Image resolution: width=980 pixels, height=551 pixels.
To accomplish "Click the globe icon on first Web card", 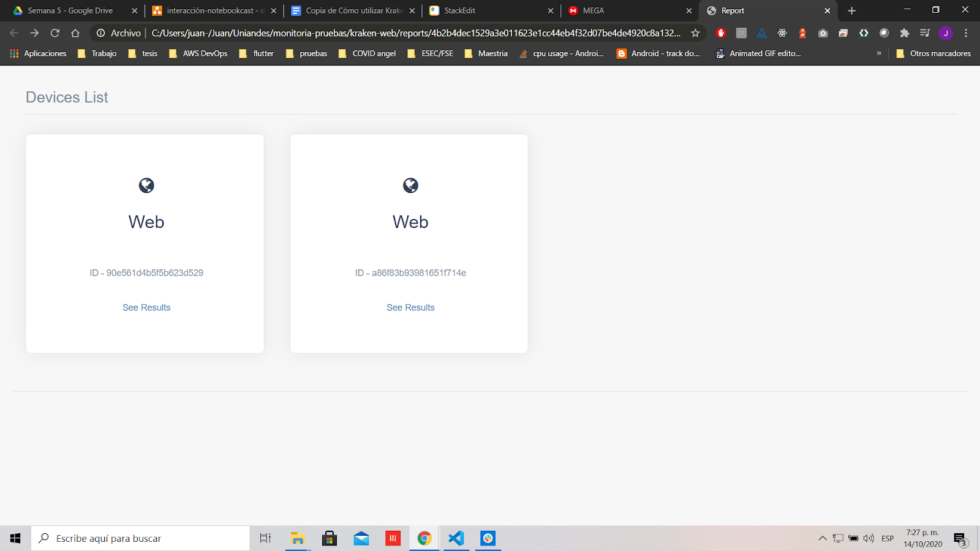I will (146, 186).
